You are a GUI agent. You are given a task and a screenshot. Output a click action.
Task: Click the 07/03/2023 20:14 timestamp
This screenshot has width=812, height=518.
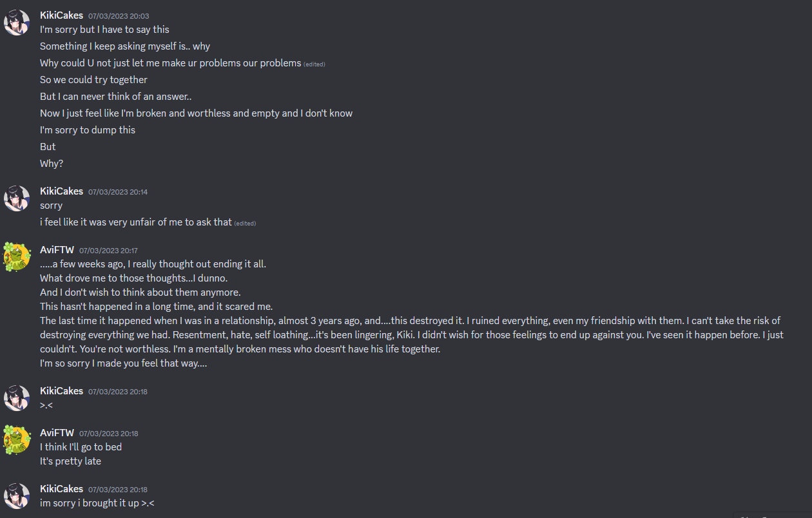pyautogui.click(x=118, y=192)
